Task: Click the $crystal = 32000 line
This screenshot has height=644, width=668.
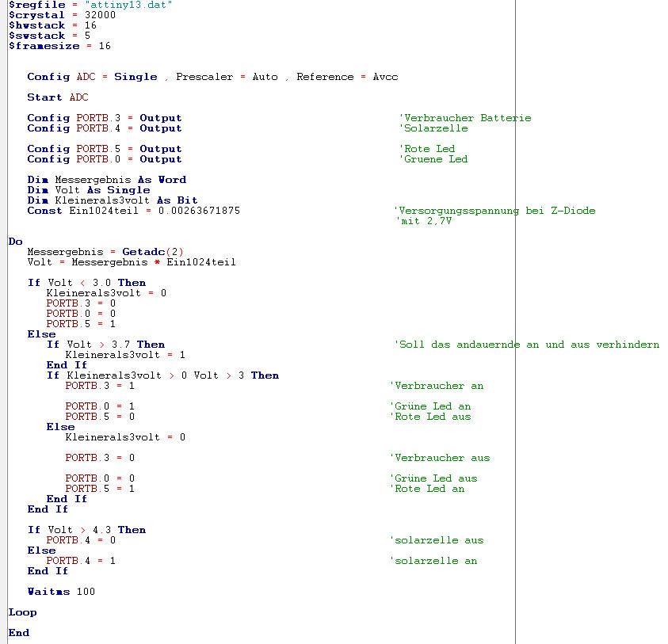Action: pos(62,15)
